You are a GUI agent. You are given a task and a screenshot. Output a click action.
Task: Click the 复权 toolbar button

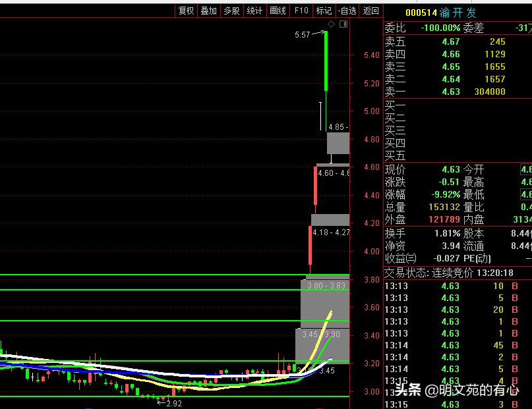pos(186,11)
